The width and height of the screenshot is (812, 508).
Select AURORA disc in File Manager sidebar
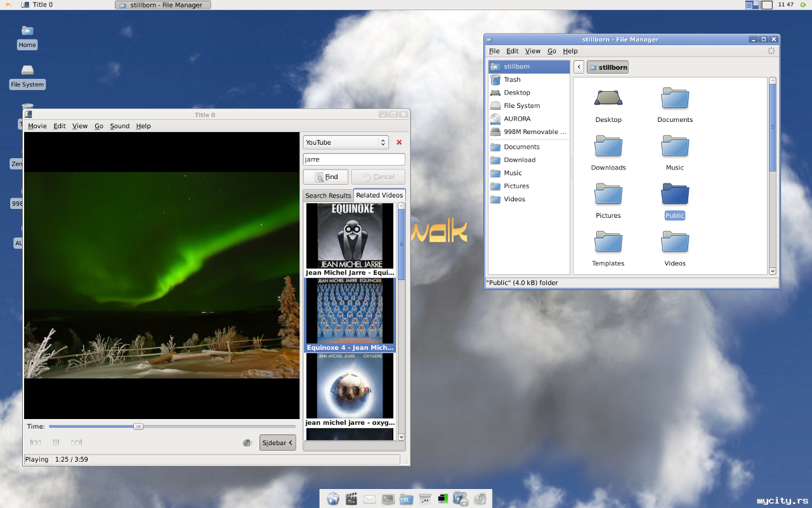coord(529,119)
